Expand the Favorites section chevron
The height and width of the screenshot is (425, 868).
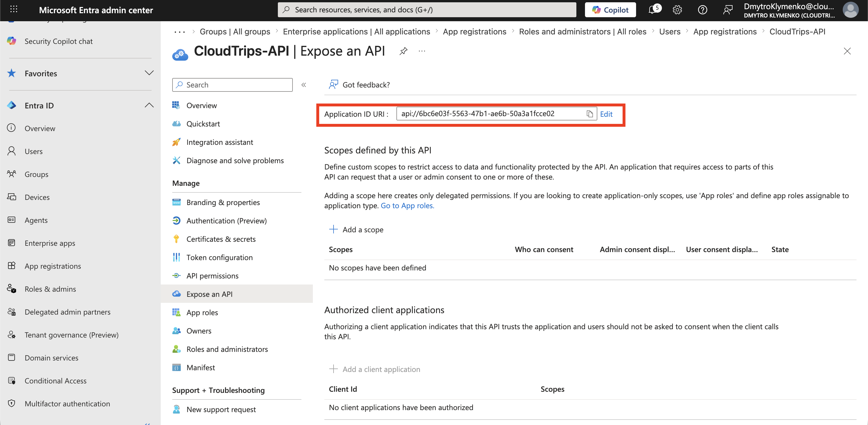(149, 73)
